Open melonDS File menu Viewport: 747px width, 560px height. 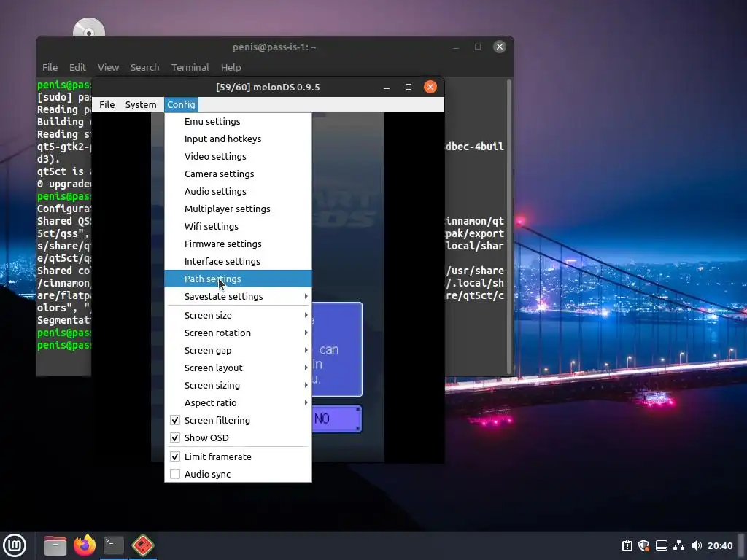pyautogui.click(x=107, y=104)
